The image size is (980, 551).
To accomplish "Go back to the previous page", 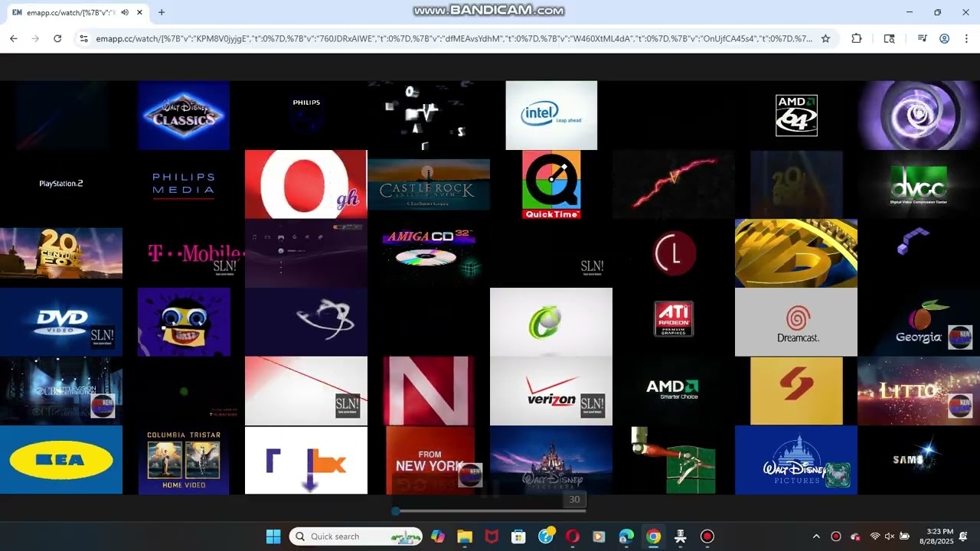I will pyautogui.click(x=14, y=38).
